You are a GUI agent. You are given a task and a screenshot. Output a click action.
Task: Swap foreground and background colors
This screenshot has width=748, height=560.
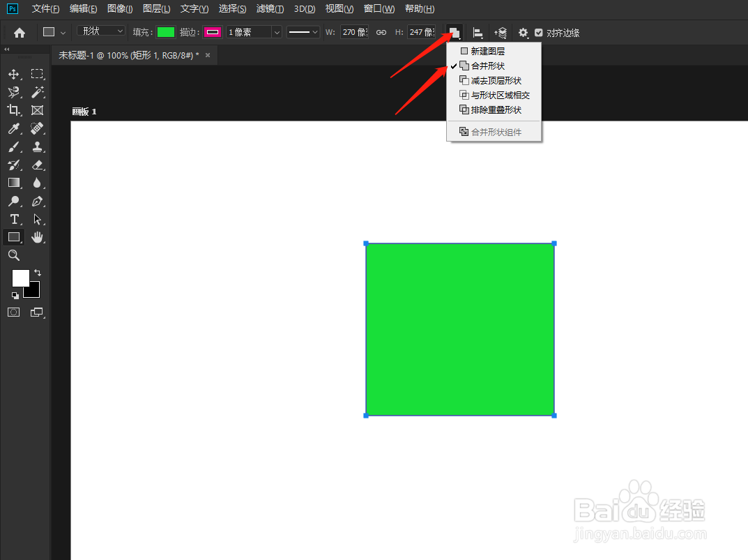[38, 273]
